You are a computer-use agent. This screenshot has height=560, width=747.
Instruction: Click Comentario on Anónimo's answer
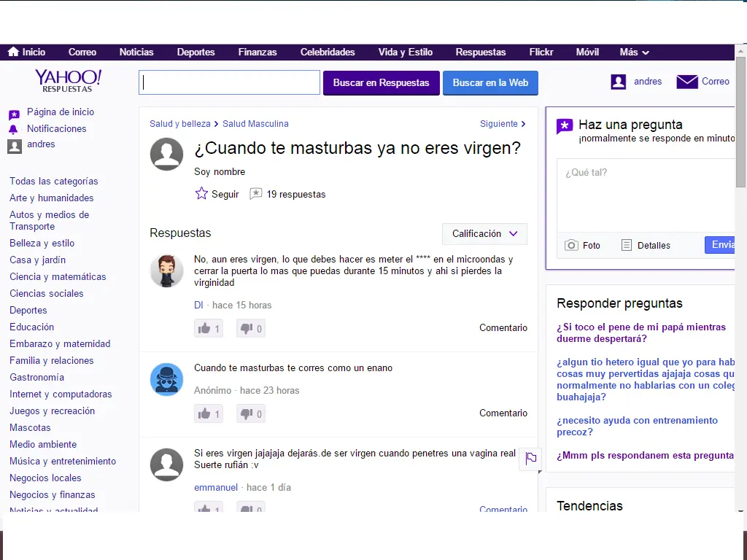tap(503, 413)
